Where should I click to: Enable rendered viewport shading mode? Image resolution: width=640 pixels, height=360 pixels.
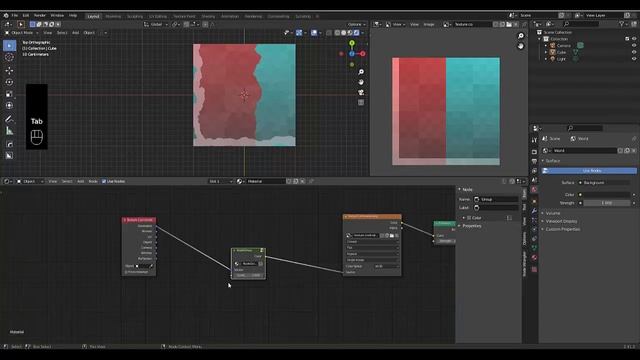(x=356, y=33)
